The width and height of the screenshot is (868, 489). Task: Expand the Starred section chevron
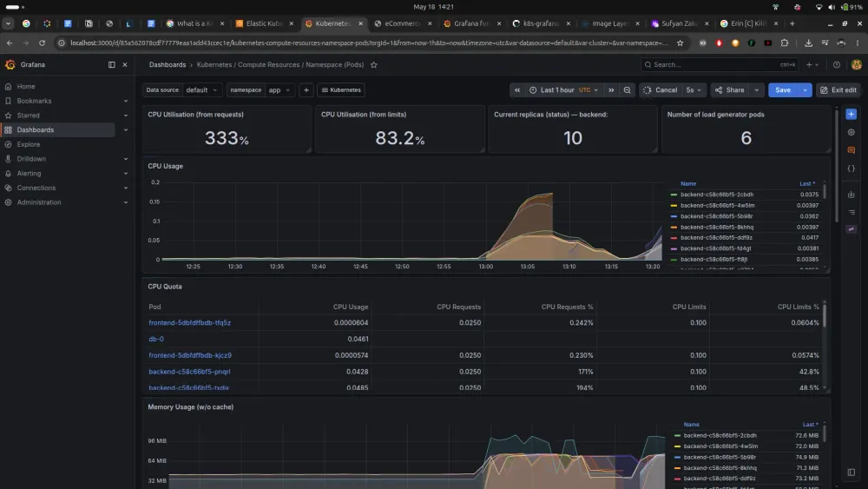[126, 116]
